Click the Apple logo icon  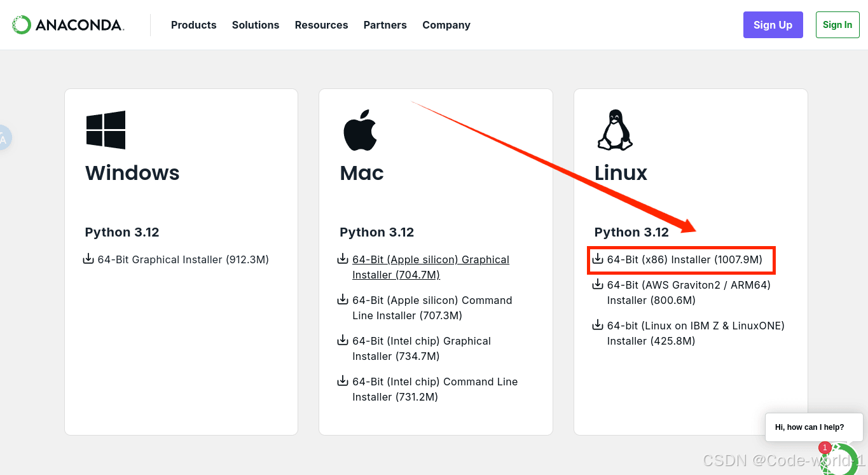click(x=360, y=130)
